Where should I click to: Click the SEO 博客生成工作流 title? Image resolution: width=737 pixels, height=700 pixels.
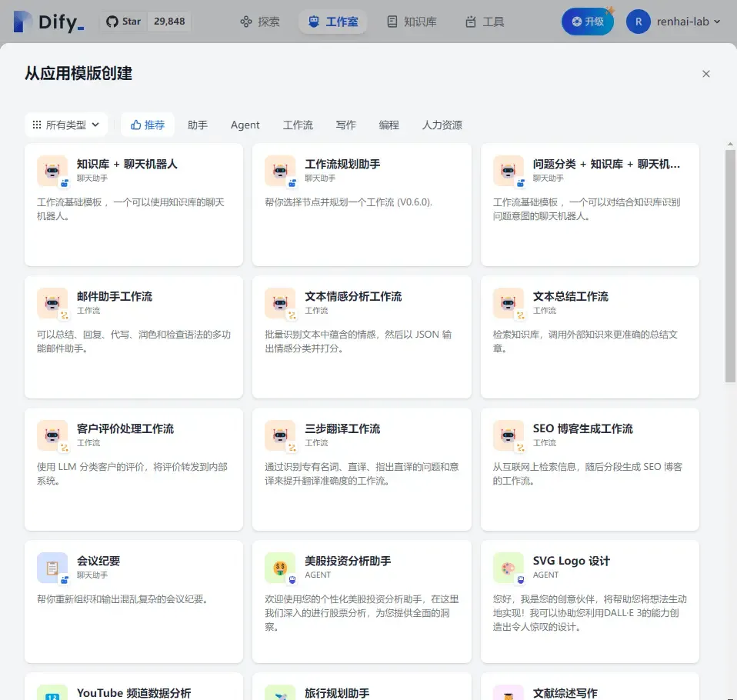pos(583,428)
